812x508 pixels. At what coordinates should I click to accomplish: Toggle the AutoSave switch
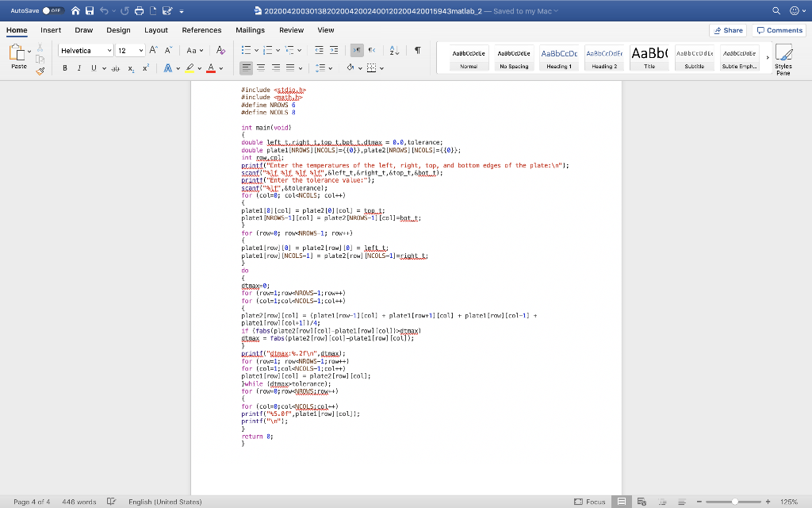52,10
